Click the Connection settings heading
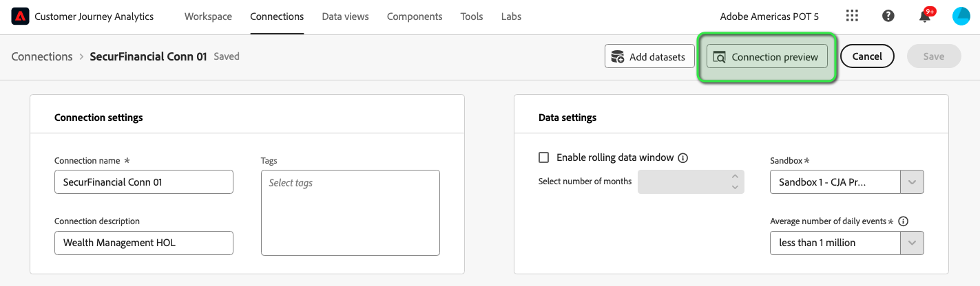This screenshot has height=286, width=980. point(98,118)
